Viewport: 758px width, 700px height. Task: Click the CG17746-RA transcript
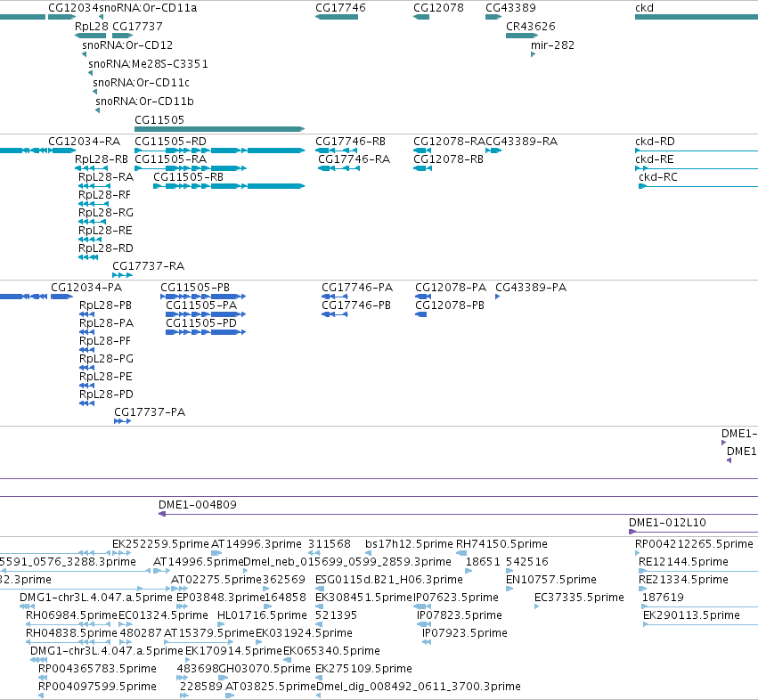click(x=338, y=168)
